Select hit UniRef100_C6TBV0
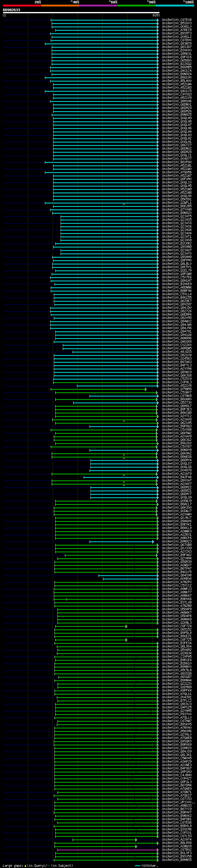 177,40
